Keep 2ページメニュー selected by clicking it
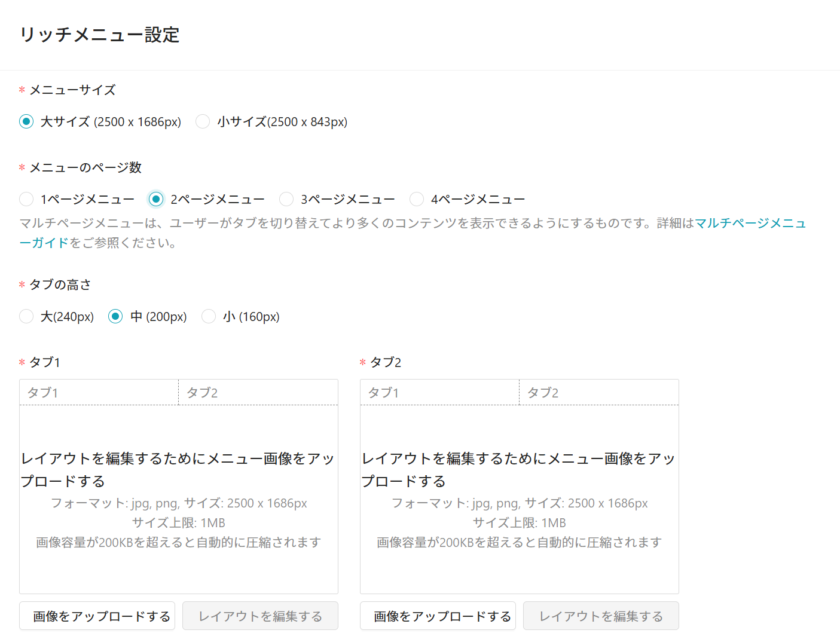Image resolution: width=840 pixels, height=636 pixels. pyautogui.click(x=156, y=198)
